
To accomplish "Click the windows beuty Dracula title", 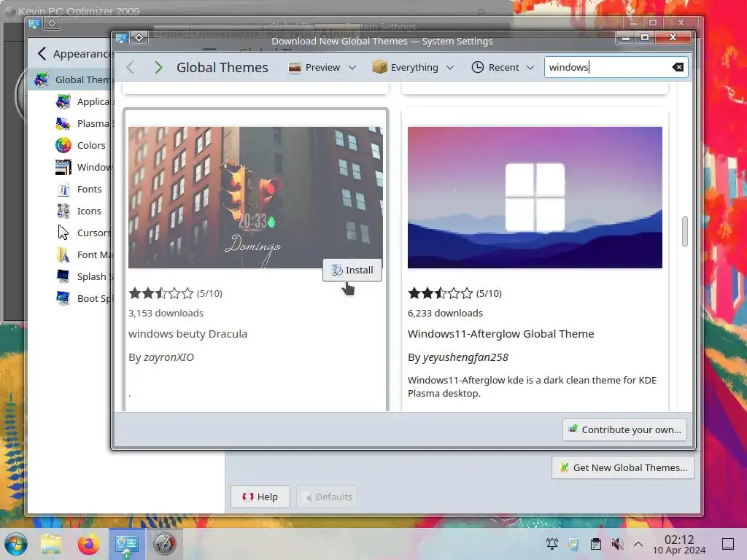I will pos(187,334).
